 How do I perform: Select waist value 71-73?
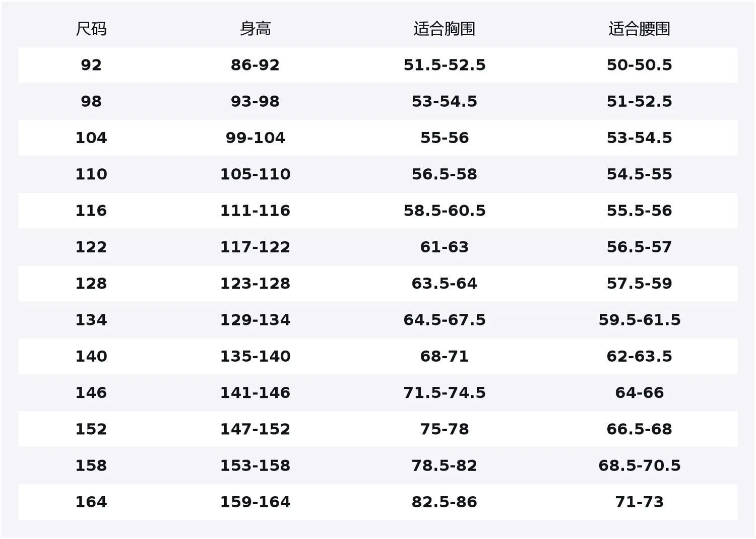click(x=639, y=502)
